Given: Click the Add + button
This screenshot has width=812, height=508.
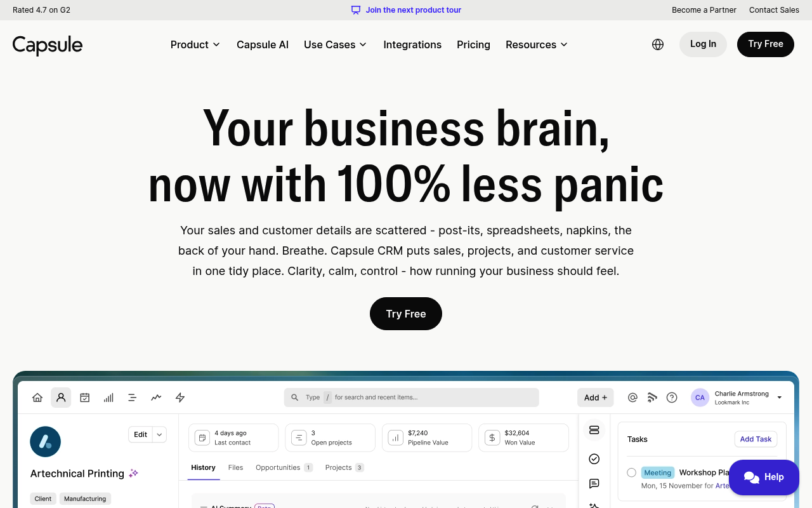Looking at the screenshot, I should click(x=596, y=398).
